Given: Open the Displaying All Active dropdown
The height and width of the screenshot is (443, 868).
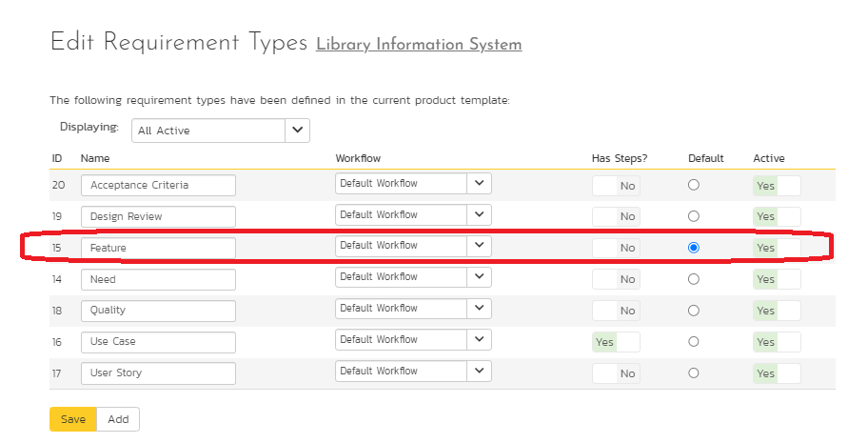Looking at the screenshot, I should 220,131.
